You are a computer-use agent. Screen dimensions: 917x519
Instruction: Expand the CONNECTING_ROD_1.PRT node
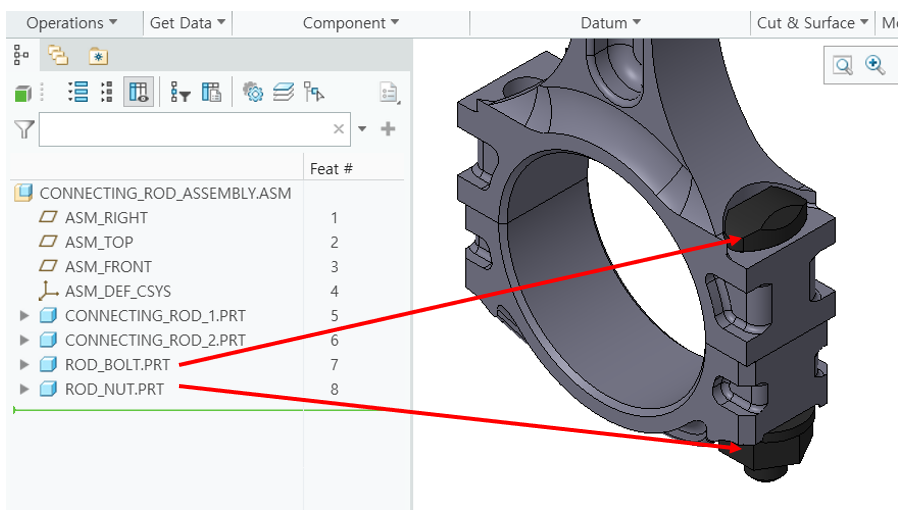click(x=24, y=316)
